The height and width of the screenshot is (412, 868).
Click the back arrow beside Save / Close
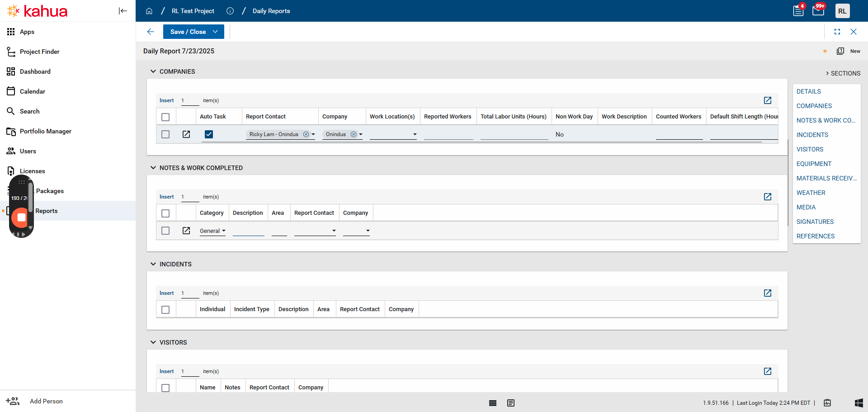tap(151, 32)
